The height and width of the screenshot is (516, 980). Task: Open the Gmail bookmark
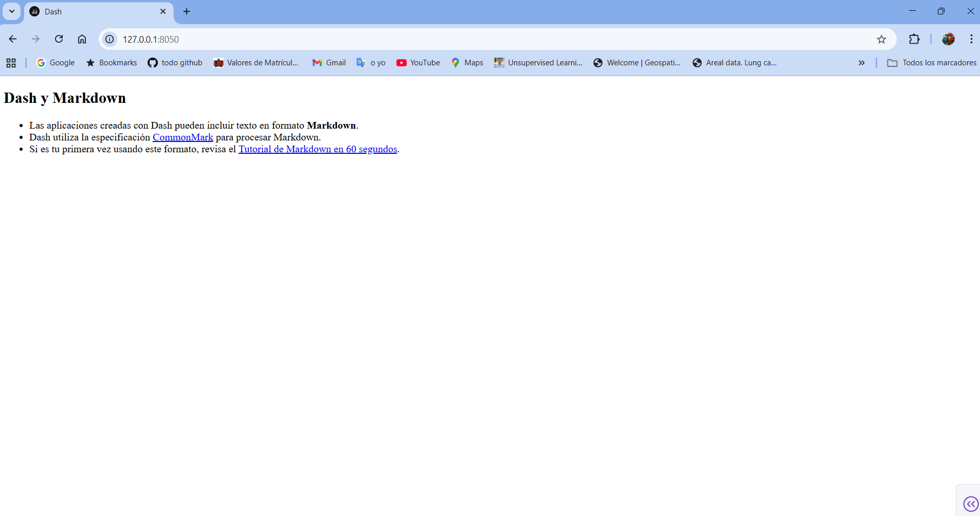point(329,63)
